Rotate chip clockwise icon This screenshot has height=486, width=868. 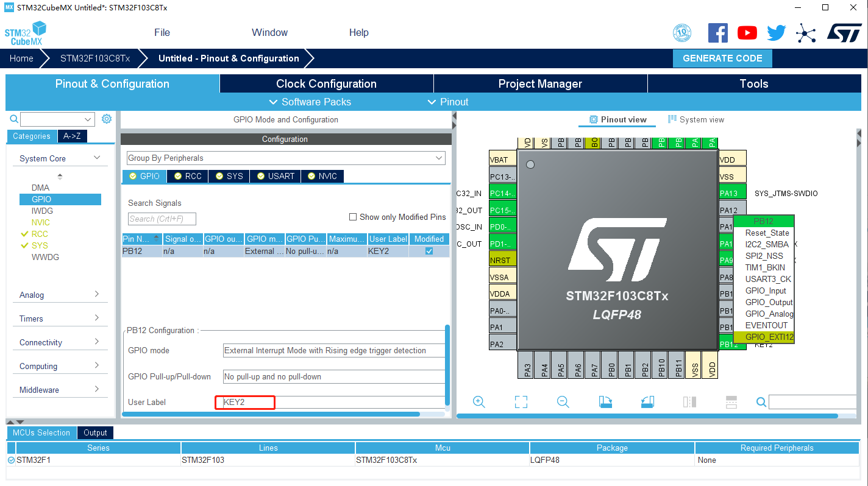coord(605,402)
